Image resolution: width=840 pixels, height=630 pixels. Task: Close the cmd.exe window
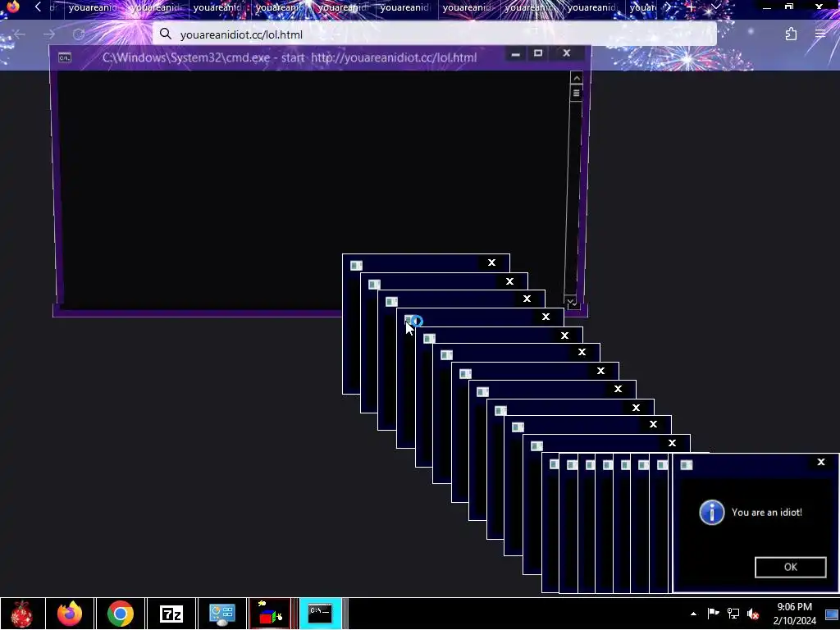tap(566, 53)
